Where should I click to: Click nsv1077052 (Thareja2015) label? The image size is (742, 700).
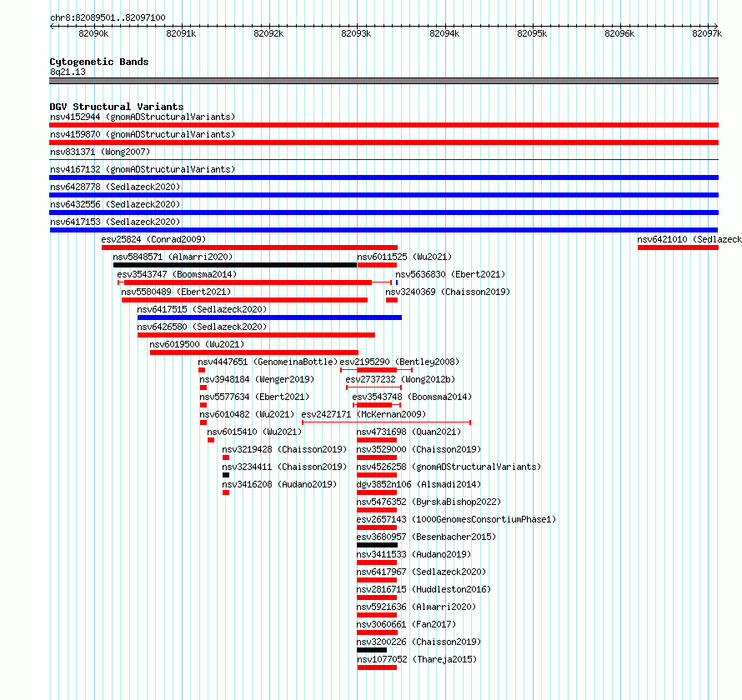tap(417, 659)
